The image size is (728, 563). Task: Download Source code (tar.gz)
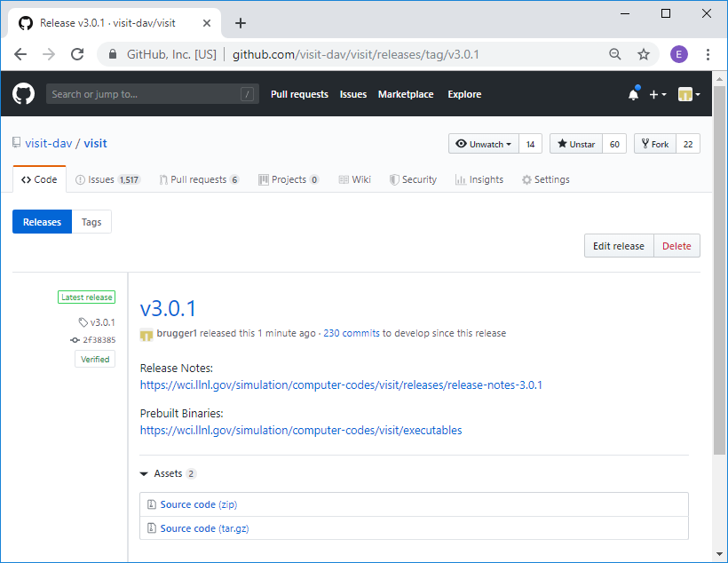[x=204, y=528]
